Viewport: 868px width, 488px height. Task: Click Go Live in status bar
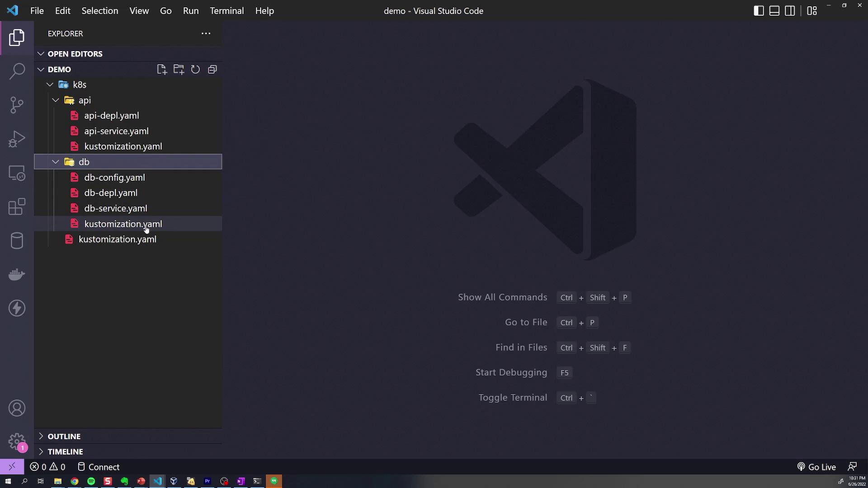[816, 467]
